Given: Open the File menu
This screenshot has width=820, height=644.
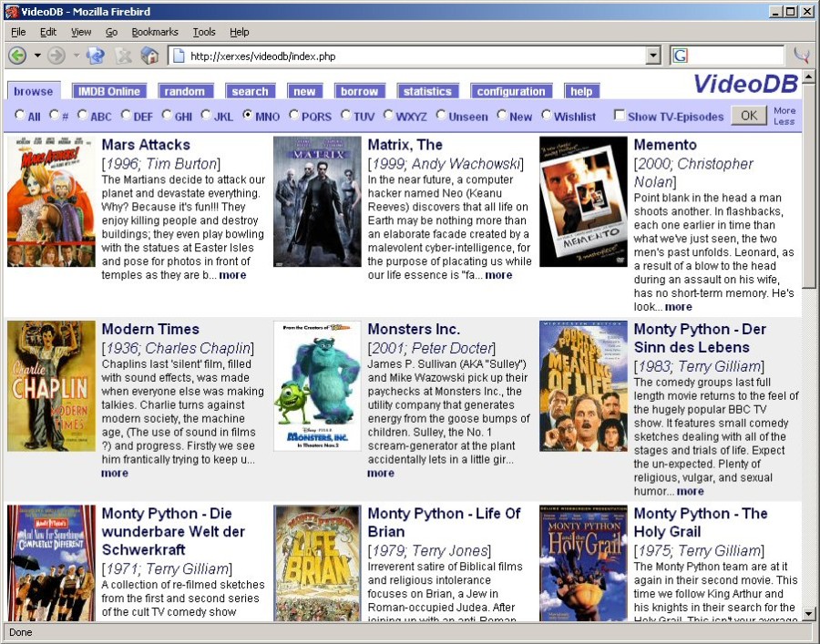Looking at the screenshot, I should coord(18,32).
